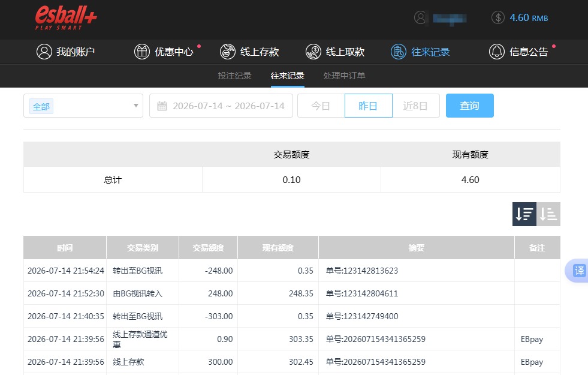Click order number 123142749400
This screenshot has height=375, width=588.
(362, 316)
